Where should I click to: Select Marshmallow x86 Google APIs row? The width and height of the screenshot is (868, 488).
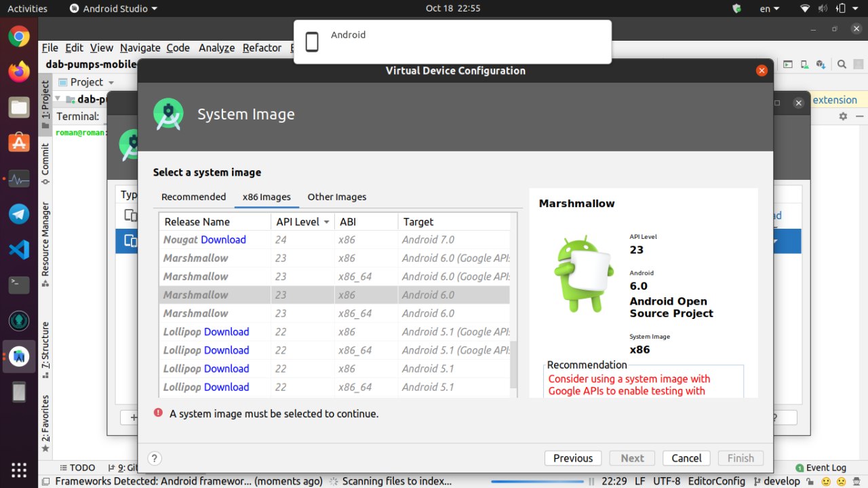click(x=334, y=259)
